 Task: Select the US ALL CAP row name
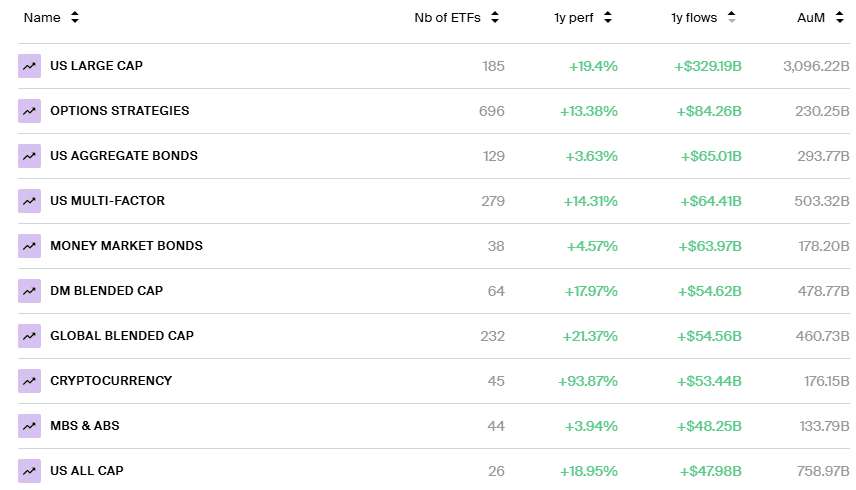pyautogui.click(x=87, y=471)
